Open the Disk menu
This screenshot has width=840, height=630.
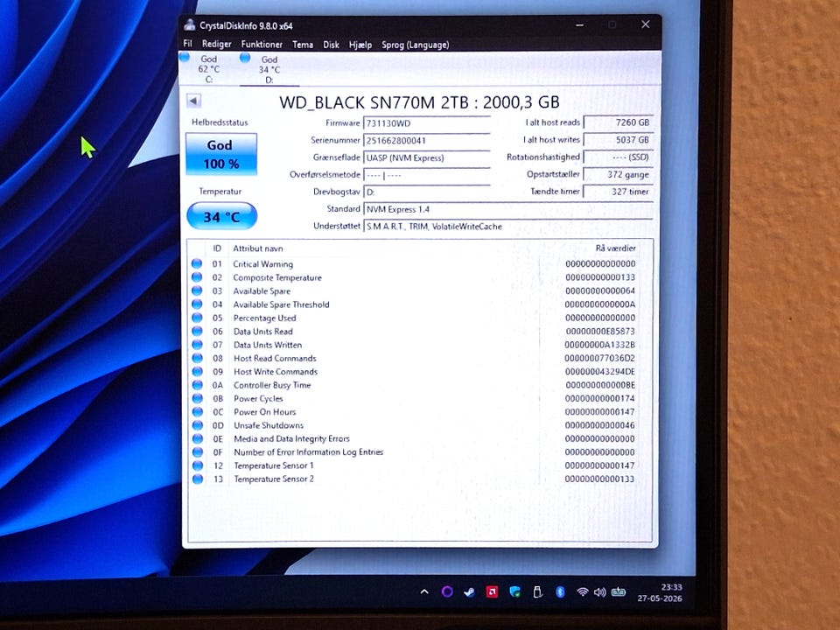[x=331, y=45]
